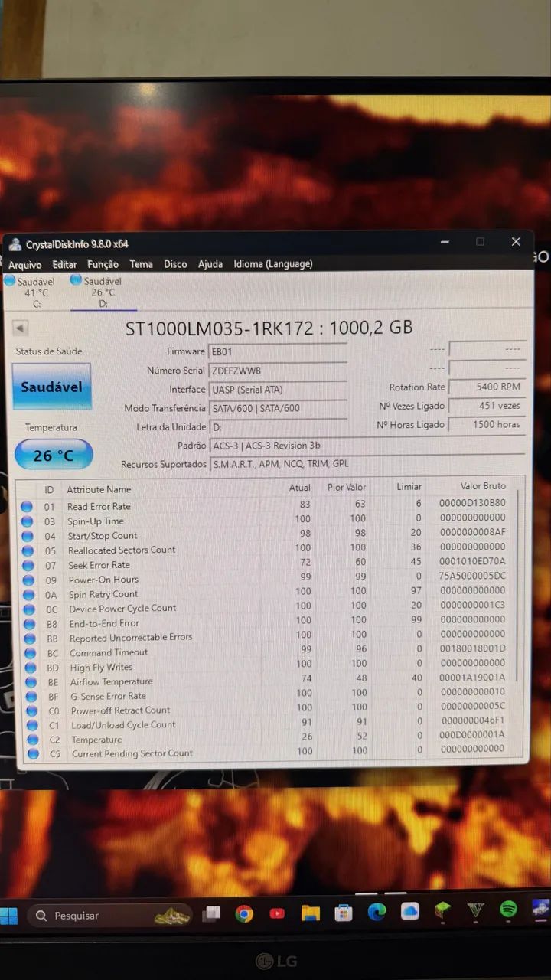Click the status orb of Current Pending Sector Count

(x=33, y=754)
